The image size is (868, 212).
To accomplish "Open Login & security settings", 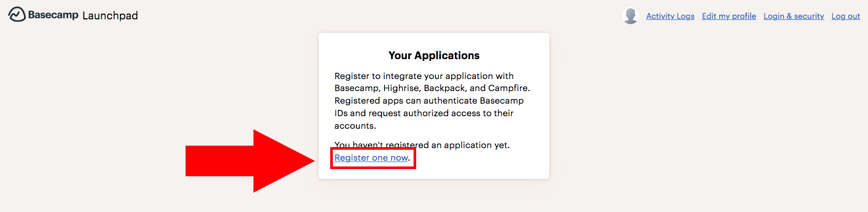I will pos(794,16).
